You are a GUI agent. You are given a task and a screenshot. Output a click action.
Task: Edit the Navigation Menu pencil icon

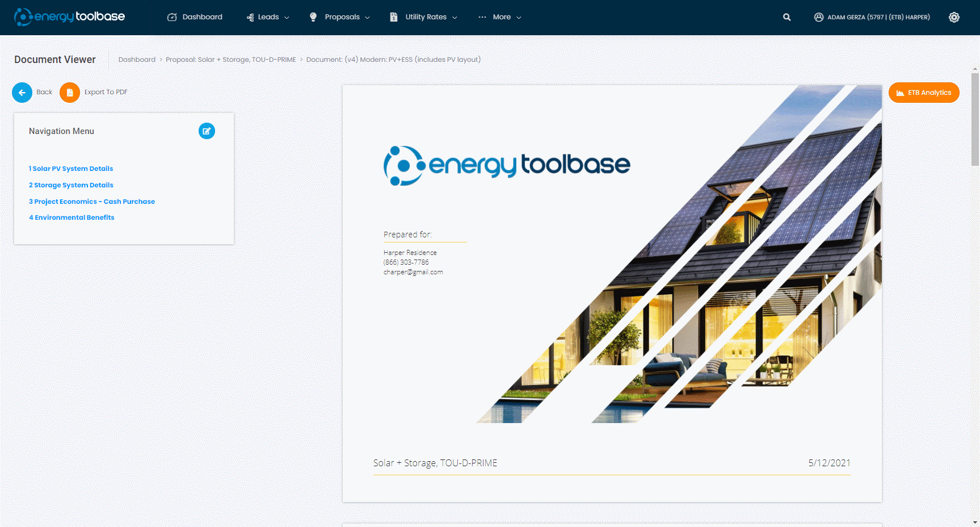(207, 131)
